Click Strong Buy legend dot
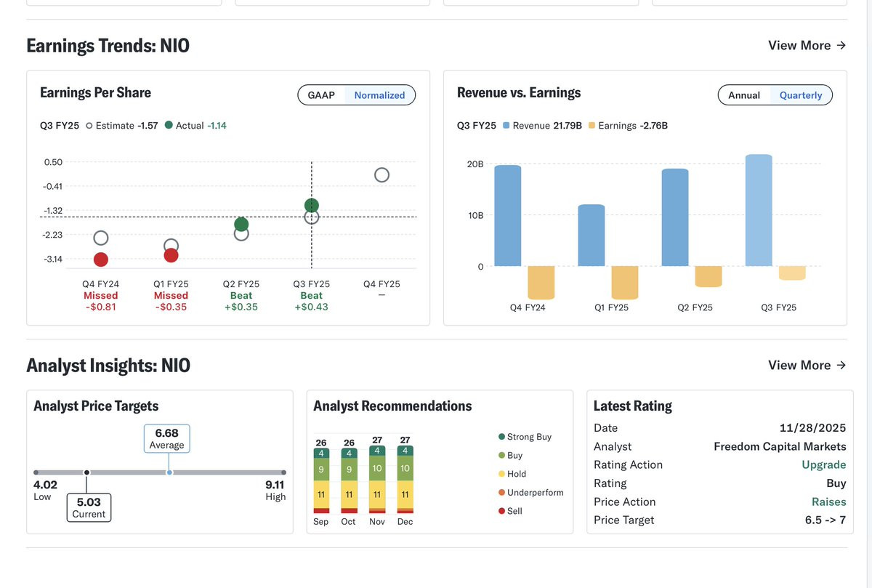872x588 pixels. pyautogui.click(x=501, y=437)
